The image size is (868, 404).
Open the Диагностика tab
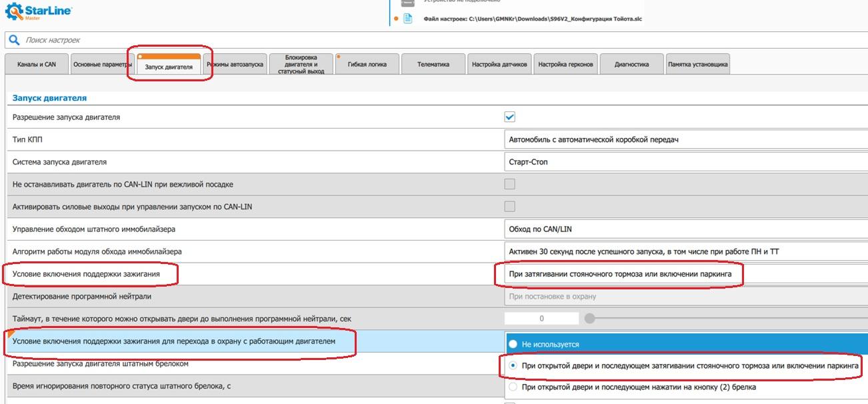[x=631, y=65]
